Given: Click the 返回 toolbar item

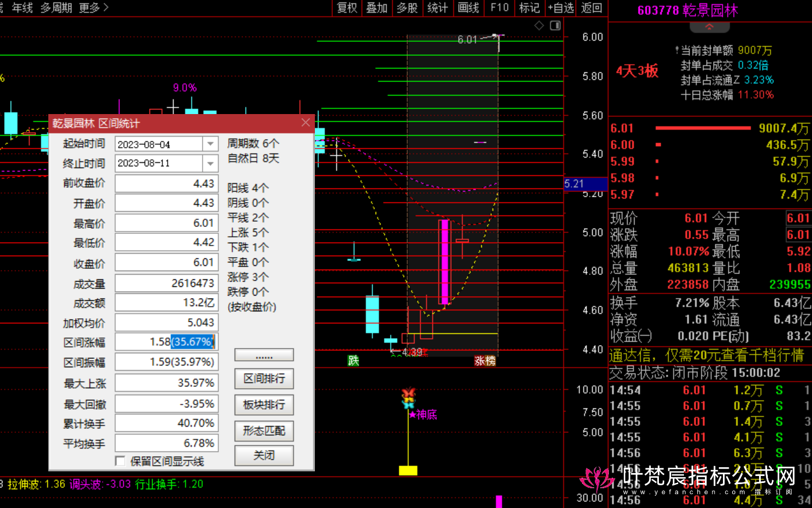Looking at the screenshot, I should 591,8.
